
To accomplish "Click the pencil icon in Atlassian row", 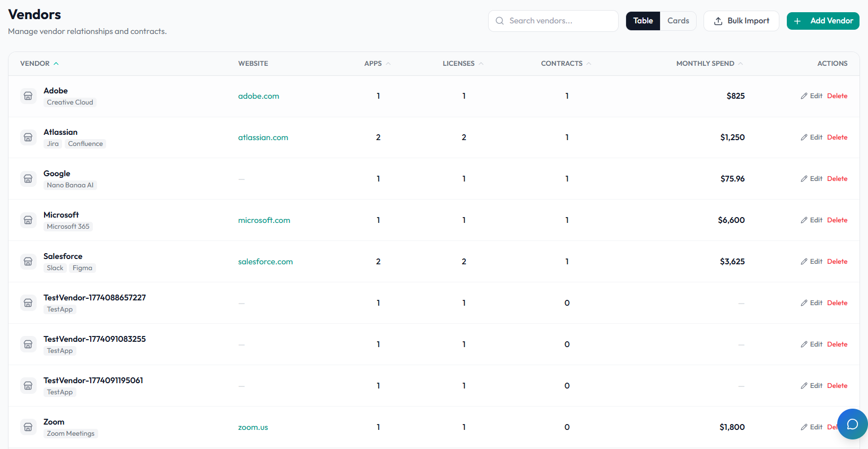I will [x=804, y=137].
